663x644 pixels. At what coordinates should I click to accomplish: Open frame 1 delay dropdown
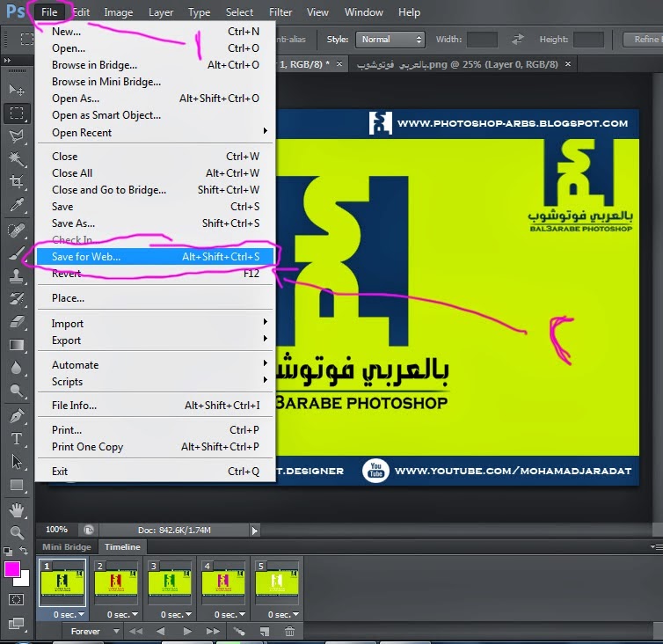(x=68, y=614)
